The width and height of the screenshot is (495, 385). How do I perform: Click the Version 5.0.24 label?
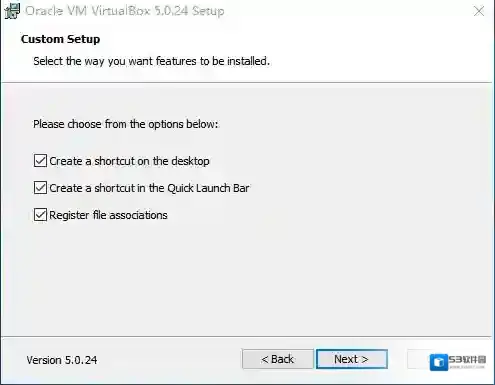coord(62,360)
